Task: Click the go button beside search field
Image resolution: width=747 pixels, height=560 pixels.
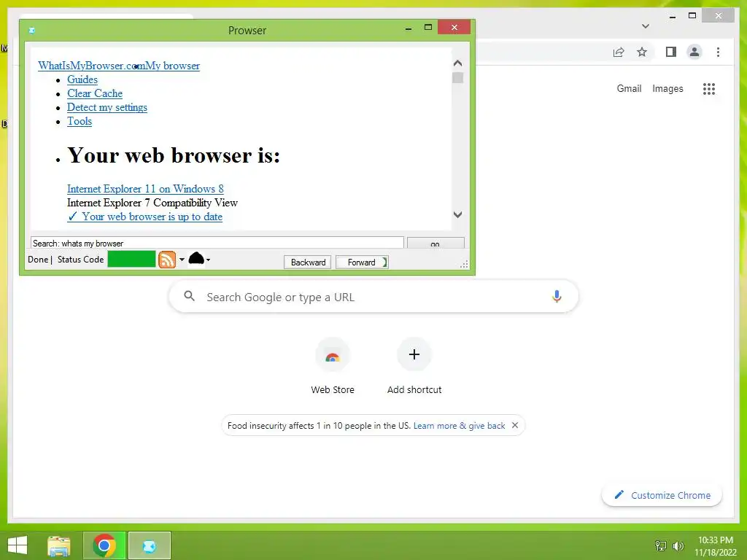Action: (x=435, y=243)
